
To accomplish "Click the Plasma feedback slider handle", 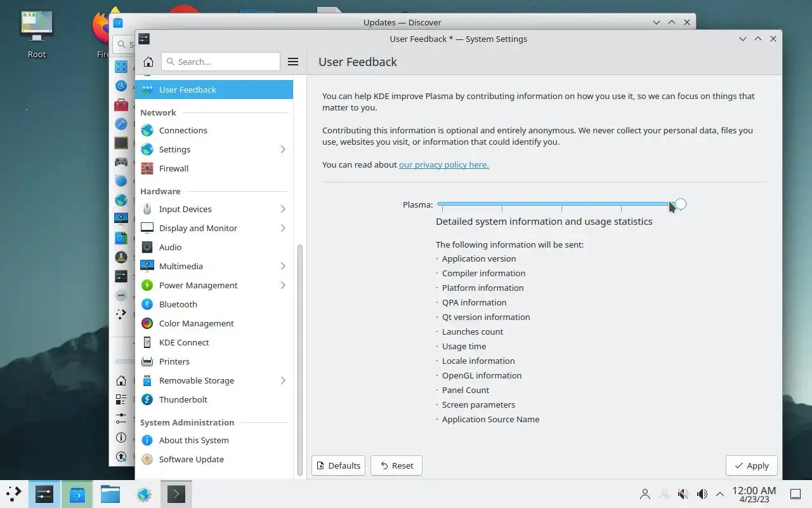I will (680, 204).
